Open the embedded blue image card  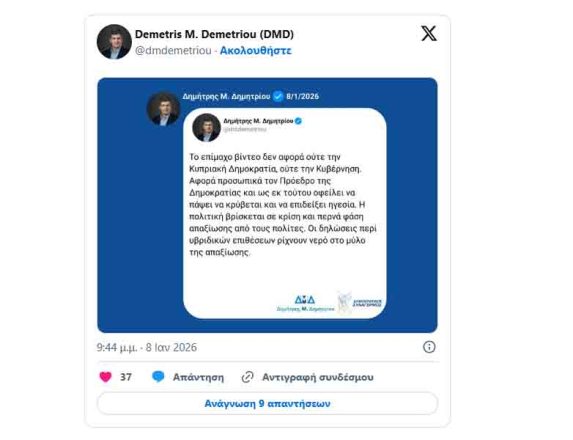pyautogui.click(x=267, y=205)
